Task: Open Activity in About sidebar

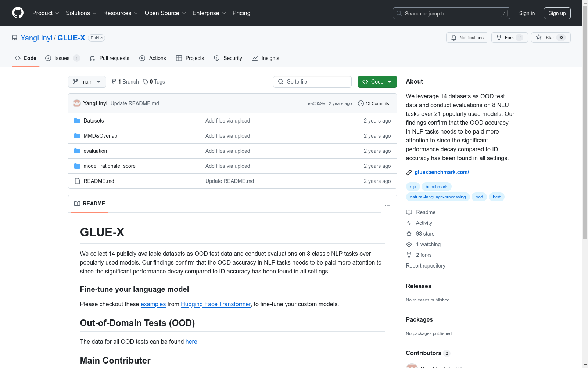Action: 419,223
